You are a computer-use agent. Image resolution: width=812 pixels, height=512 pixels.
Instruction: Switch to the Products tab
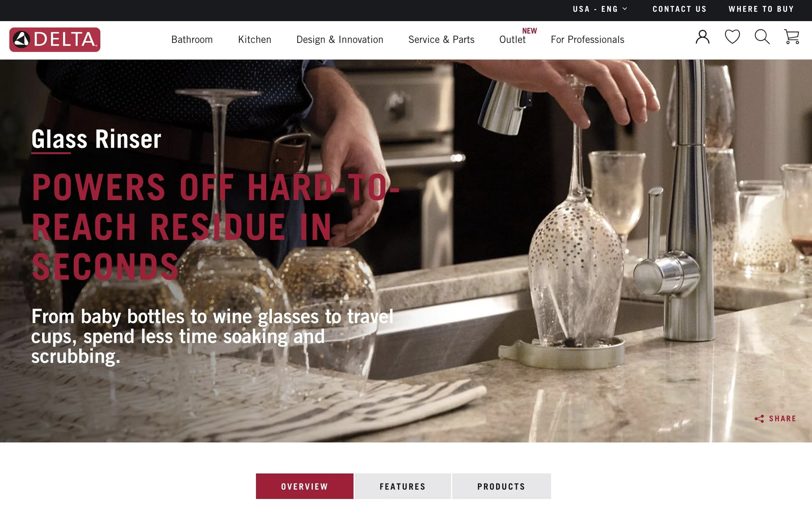pos(501,486)
